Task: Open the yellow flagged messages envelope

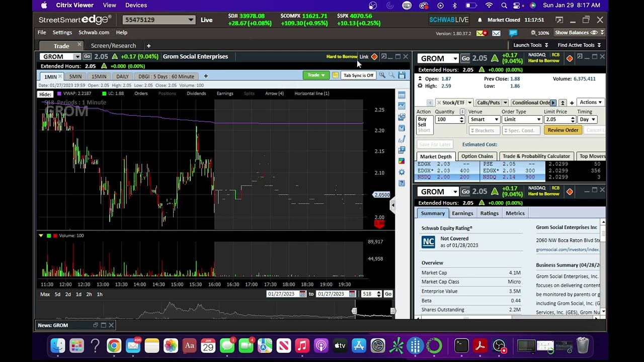Action: pyautogui.click(x=481, y=33)
